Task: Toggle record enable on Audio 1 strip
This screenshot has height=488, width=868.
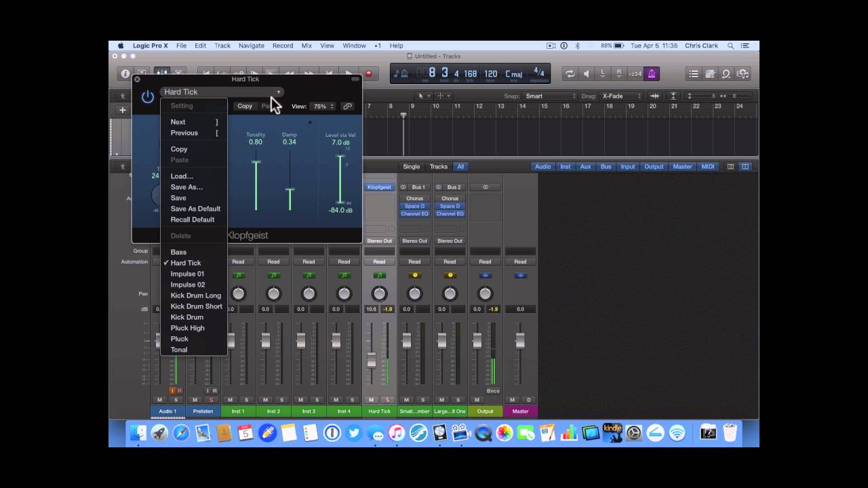Action: (x=180, y=391)
